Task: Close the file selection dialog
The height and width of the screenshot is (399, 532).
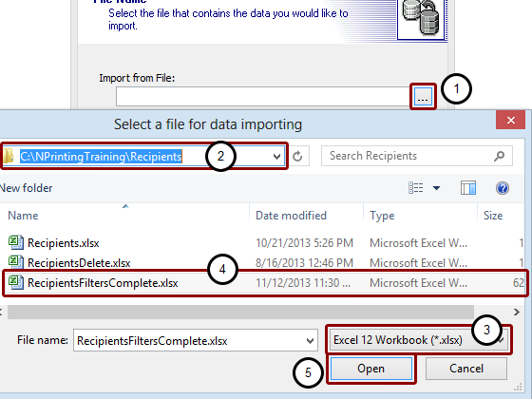Action: (x=511, y=120)
